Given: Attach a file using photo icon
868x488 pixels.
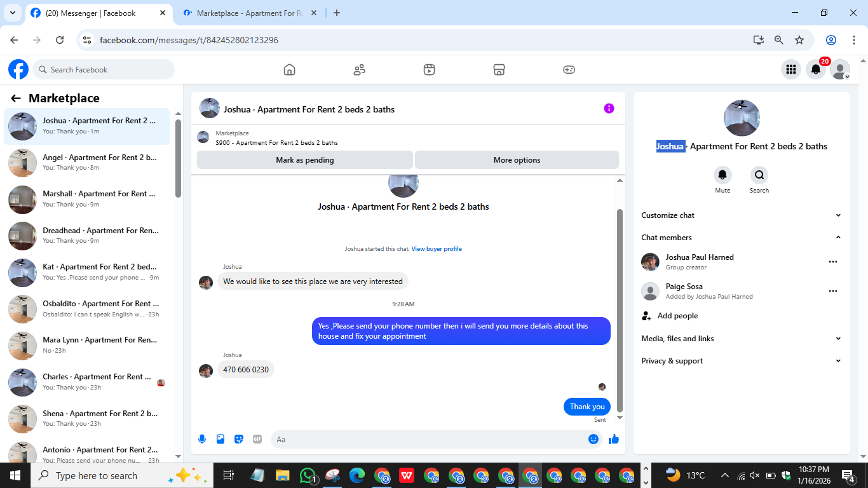Looking at the screenshot, I should tap(220, 439).
